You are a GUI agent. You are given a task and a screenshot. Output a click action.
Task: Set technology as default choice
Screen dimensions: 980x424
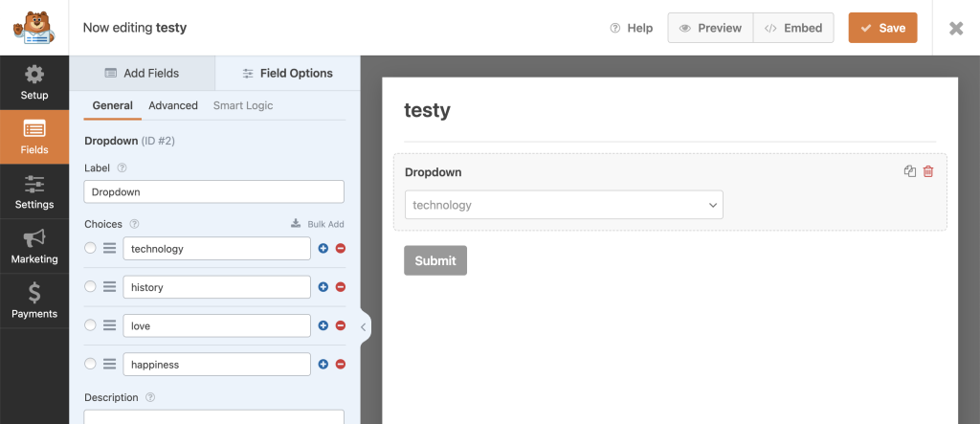click(x=91, y=248)
